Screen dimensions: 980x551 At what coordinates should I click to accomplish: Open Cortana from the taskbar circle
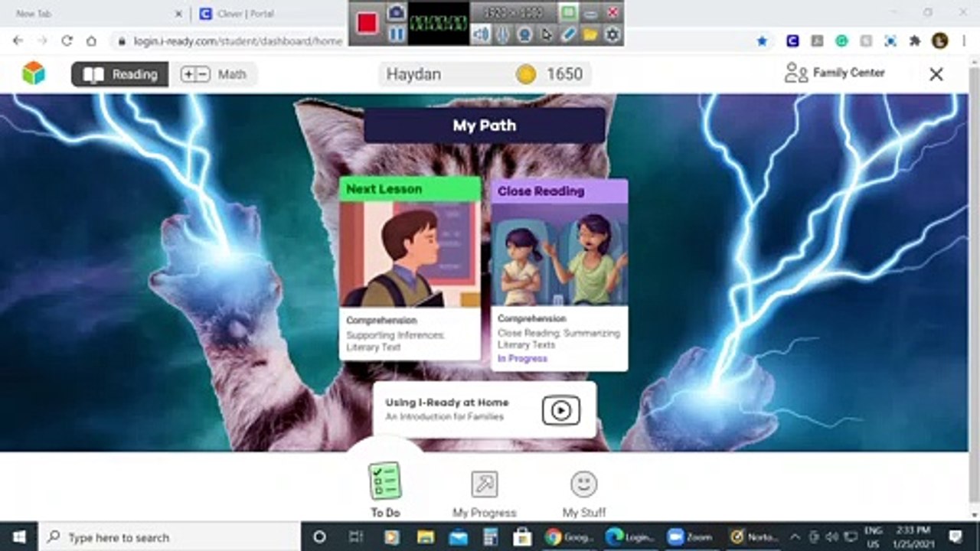point(320,537)
